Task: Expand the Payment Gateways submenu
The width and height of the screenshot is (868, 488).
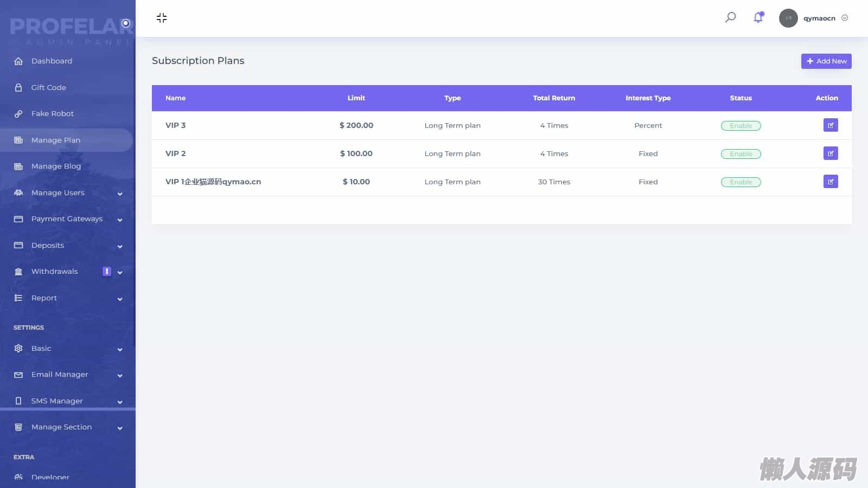Action: click(x=120, y=220)
